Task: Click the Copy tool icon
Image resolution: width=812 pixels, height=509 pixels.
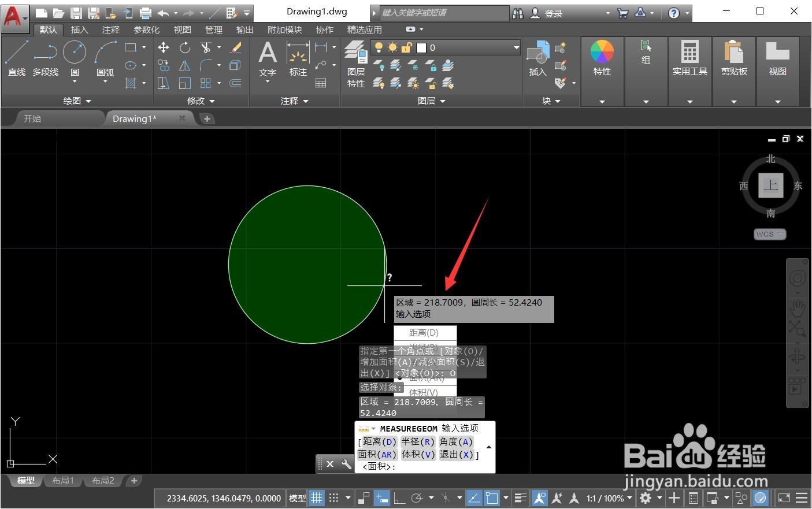Action: pyautogui.click(x=164, y=65)
